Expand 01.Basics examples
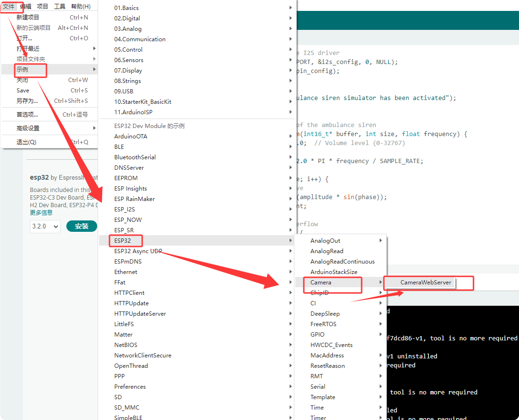 coord(198,8)
